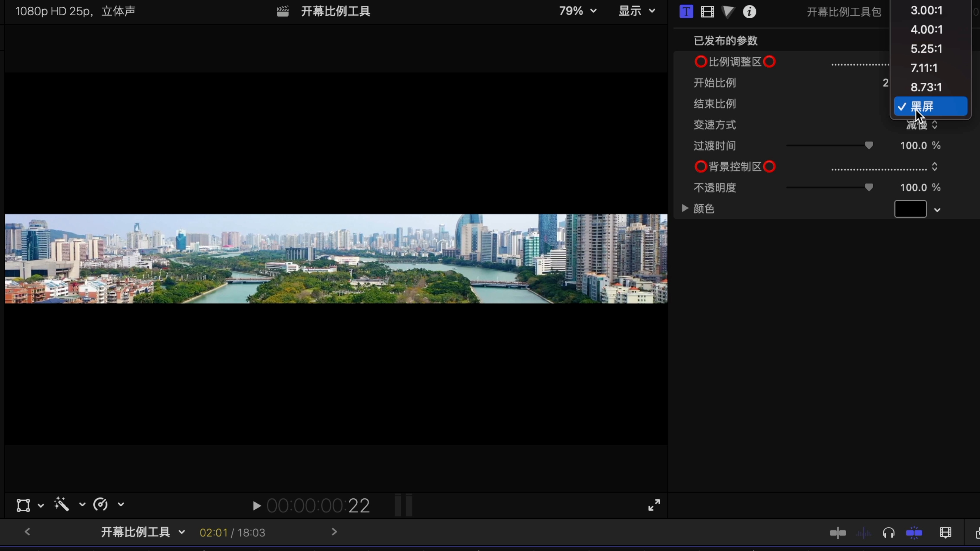Image resolution: width=980 pixels, height=551 pixels.
Task: Toggle audio skimming waveform button
Action: [x=864, y=533]
